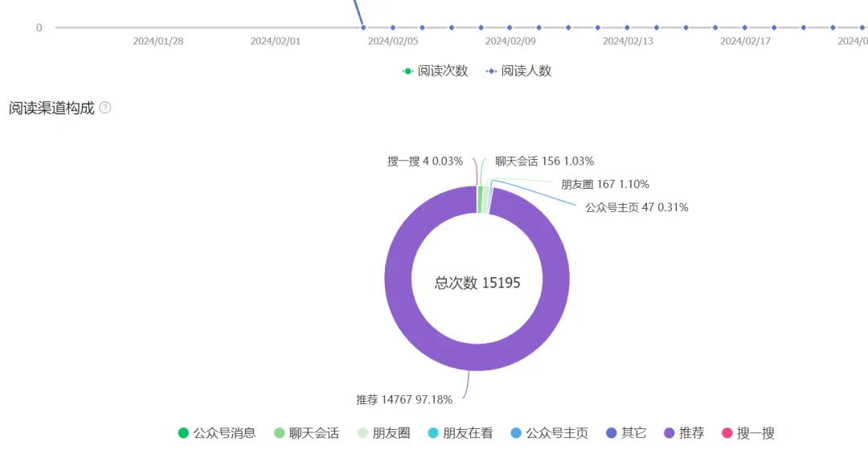This screenshot has height=470, width=868.
Task: Toggle 推荐 legend entry
Action: coord(684,433)
